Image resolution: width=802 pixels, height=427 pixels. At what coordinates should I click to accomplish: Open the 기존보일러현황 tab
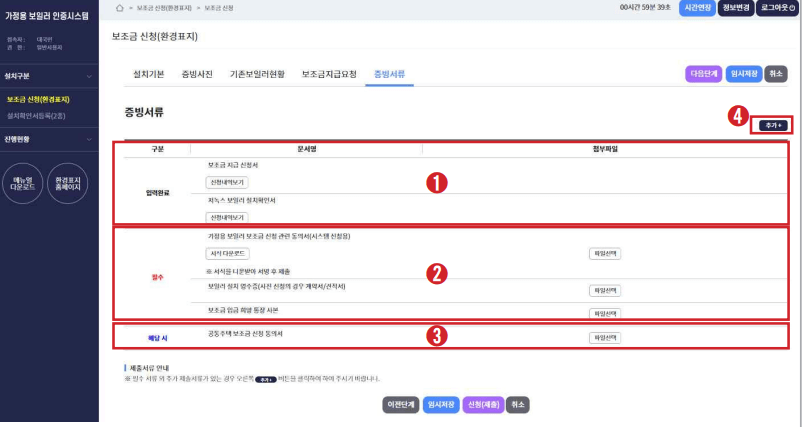click(257, 74)
